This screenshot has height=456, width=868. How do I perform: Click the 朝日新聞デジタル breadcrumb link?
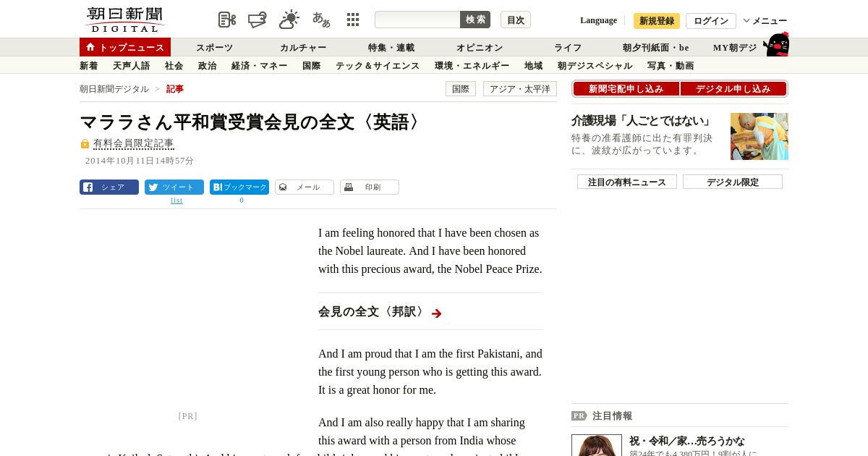pos(114,89)
